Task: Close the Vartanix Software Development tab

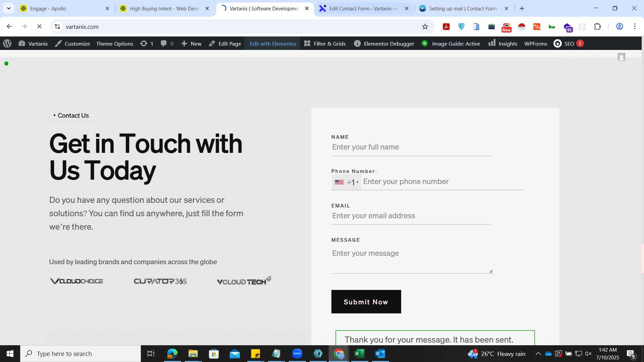Action: coord(307,8)
